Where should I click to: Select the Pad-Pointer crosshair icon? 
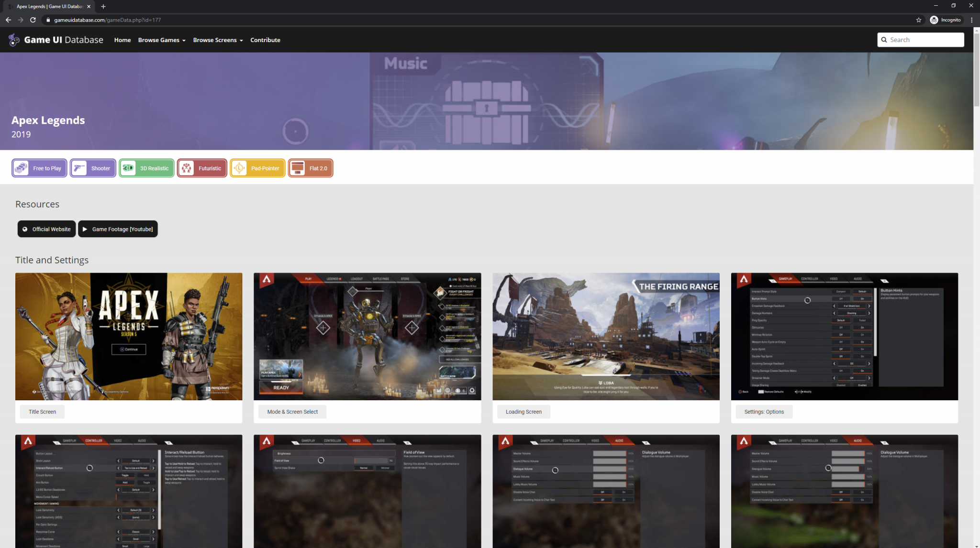(239, 168)
